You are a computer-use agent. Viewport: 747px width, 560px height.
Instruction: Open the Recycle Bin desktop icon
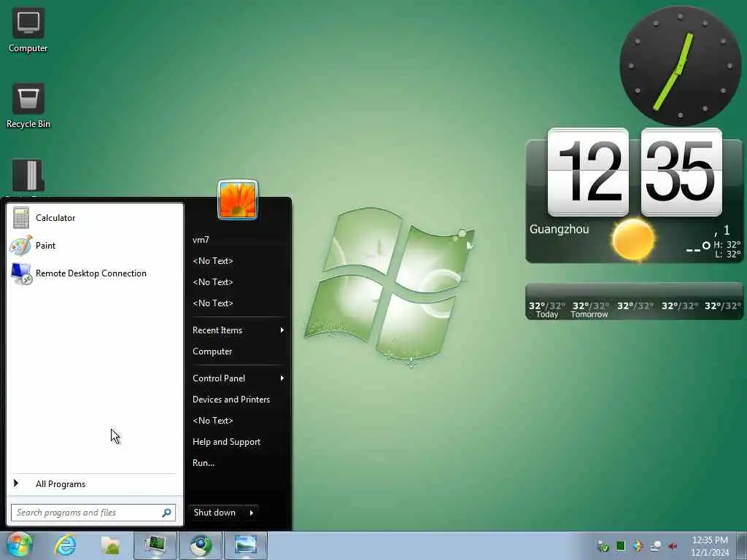coord(28,106)
